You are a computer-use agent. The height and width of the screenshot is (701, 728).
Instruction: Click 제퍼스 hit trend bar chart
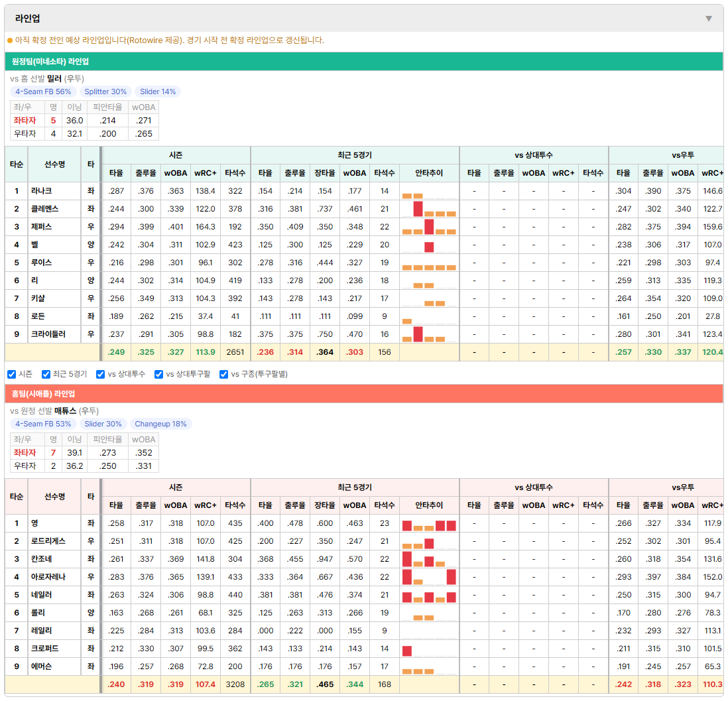429,227
